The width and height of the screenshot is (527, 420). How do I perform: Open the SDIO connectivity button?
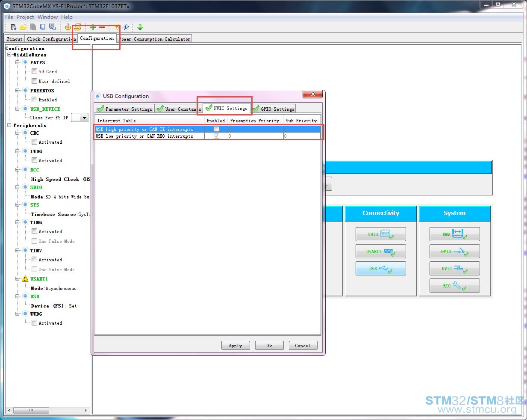[381, 234]
